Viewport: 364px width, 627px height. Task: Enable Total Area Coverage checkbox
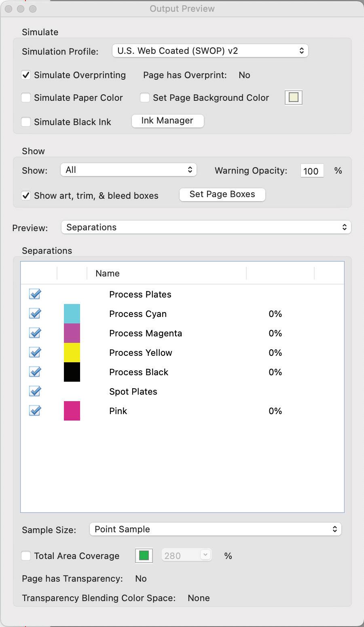[26, 556]
